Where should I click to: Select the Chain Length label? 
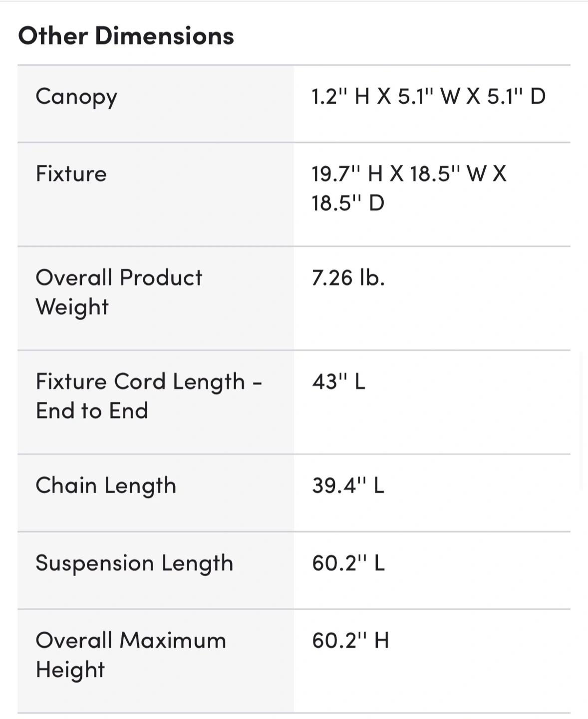(106, 486)
